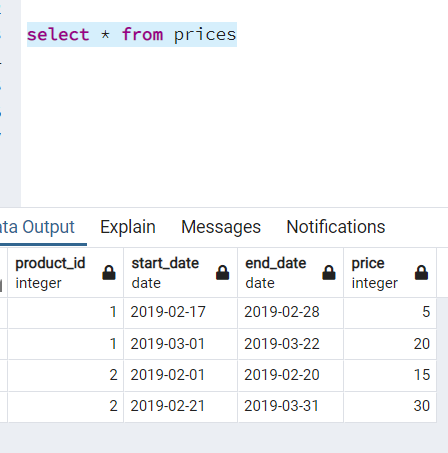Click the select query text in editor
The image size is (448, 453).
132,35
